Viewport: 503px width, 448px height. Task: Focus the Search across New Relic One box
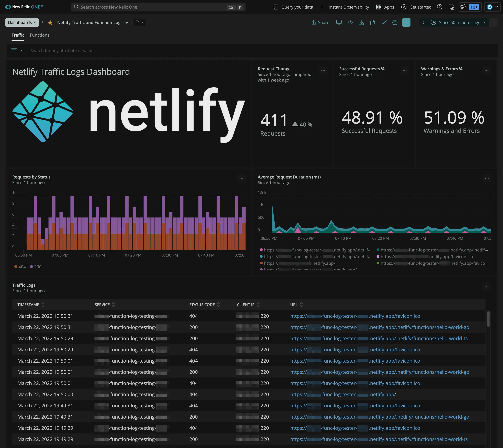pos(158,7)
